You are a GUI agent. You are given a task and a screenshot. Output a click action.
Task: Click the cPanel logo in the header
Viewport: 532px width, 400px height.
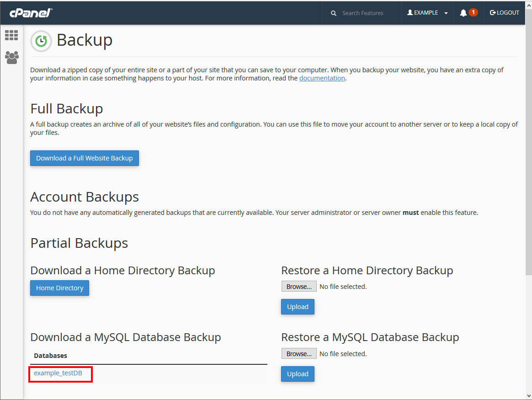31,13
